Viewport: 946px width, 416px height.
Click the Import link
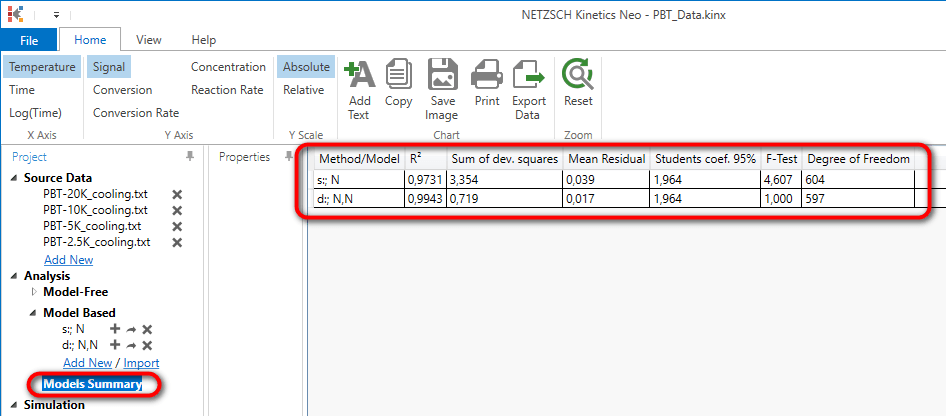(141, 363)
